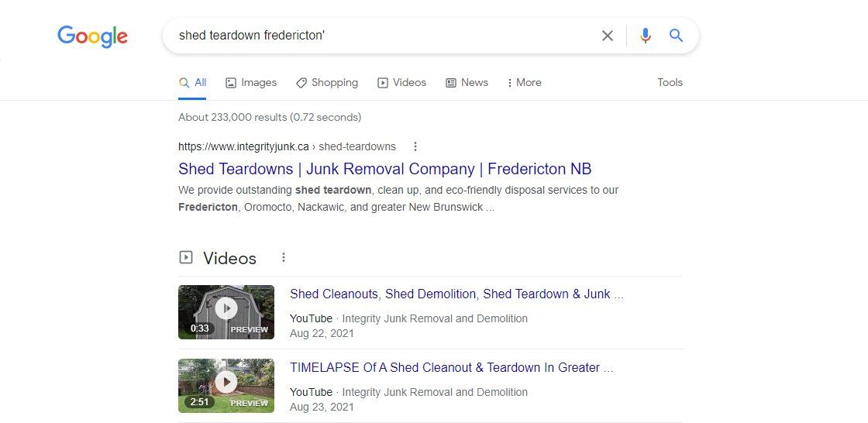The height and width of the screenshot is (423, 868).
Task: Click the result snippet mentioning Oromocto, Nackawic
Action: click(x=398, y=199)
